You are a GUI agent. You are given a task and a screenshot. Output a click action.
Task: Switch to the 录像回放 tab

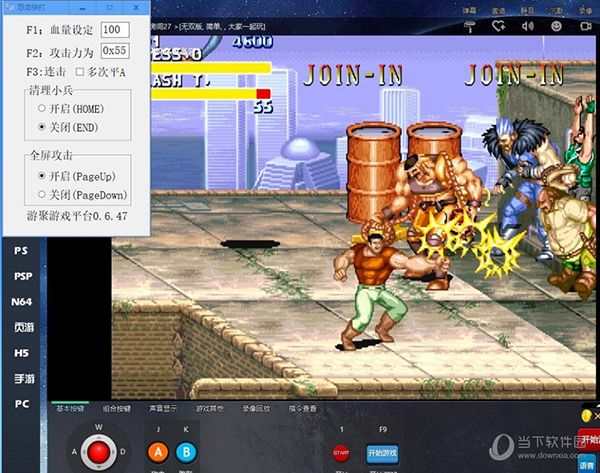[256, 409]
